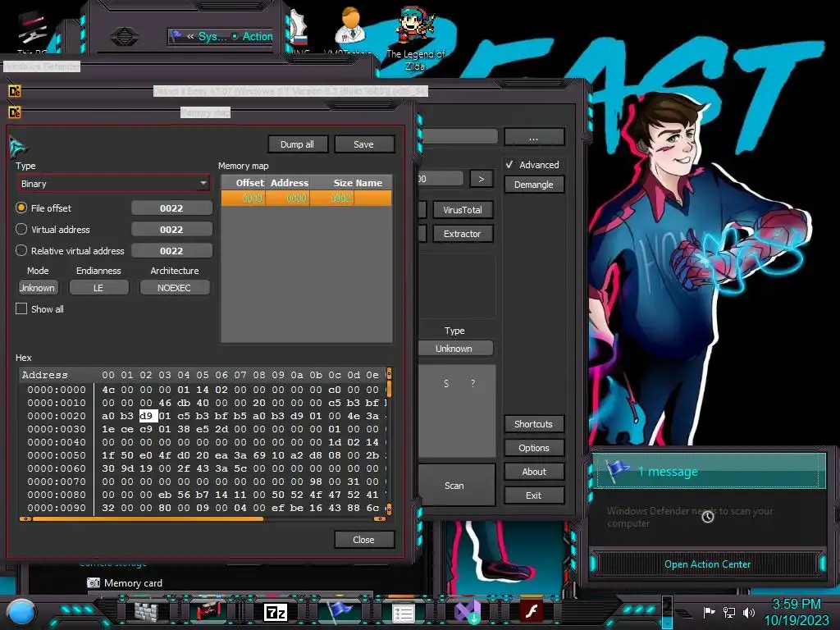Viewport: 840px width, 630px height.
Task: Click the Dump all button
Action: point(297,144)
